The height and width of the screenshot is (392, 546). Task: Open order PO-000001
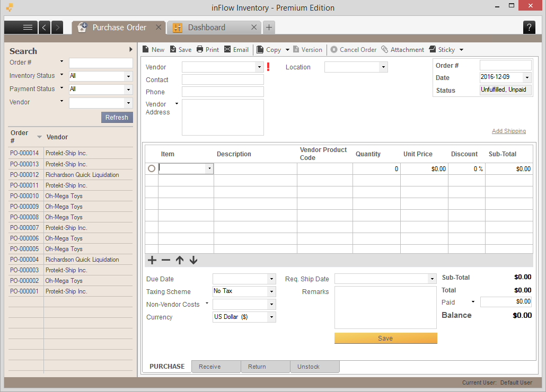click(71, 291)
